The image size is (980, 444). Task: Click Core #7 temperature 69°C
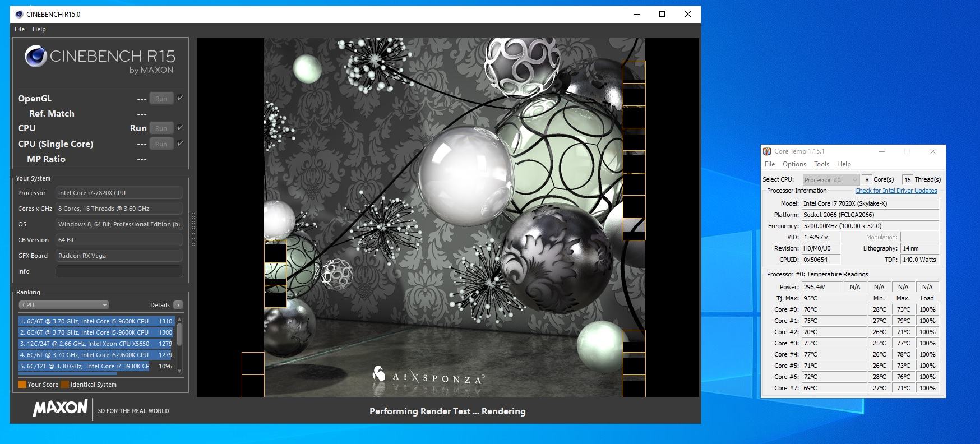click(x=834, y=388)
